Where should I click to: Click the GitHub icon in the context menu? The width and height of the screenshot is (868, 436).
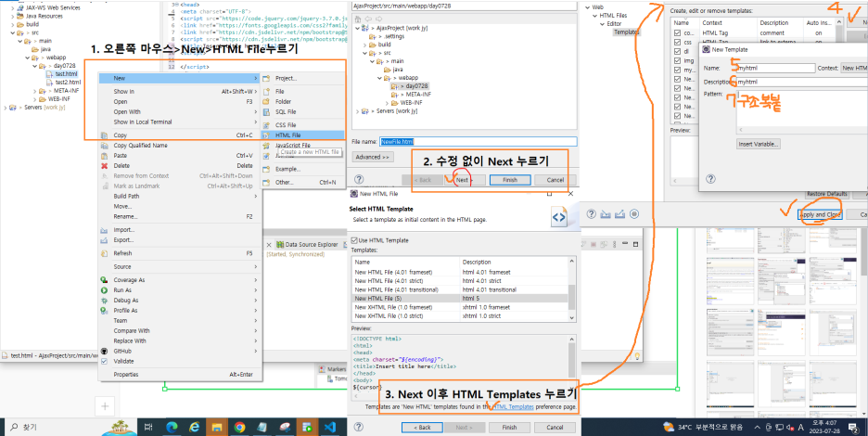pos(104,352)
